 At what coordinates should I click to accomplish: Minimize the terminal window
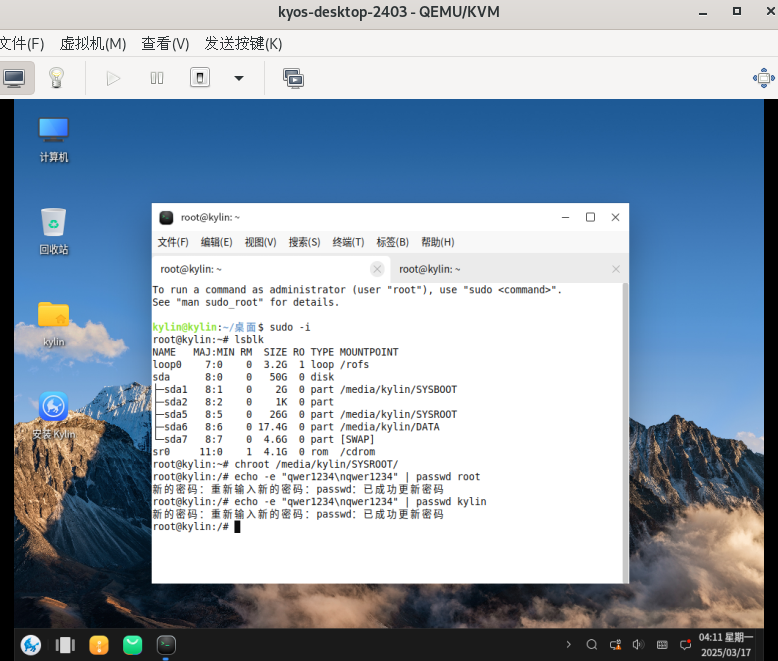coord(565,217)
